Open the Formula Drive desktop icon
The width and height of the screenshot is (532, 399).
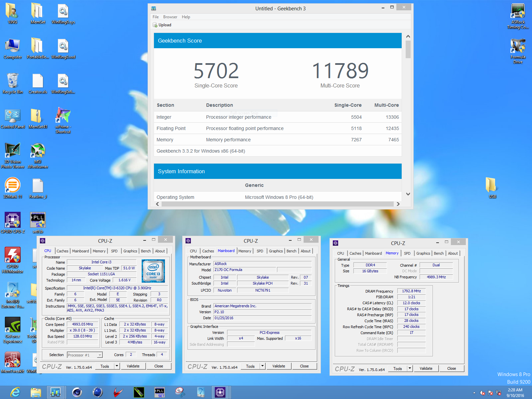pyautogui.click(x=518, y=51)
